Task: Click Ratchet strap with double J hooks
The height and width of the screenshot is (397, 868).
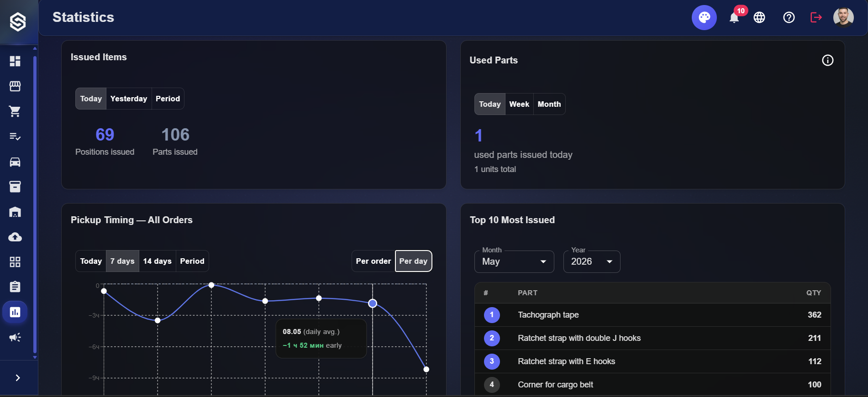Action: pos(579,338)
